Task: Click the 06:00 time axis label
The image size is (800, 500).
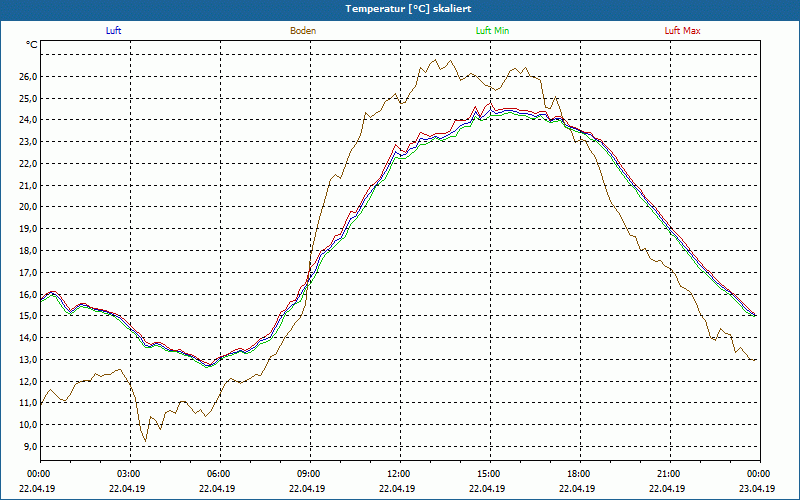Action: pos(218,474)
